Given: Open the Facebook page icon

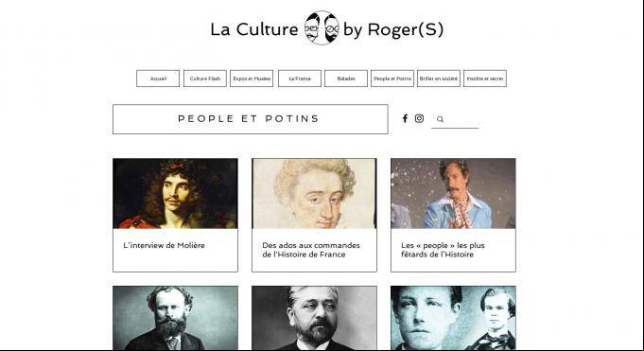Looking at the screenshot, I should coord(405,118).
